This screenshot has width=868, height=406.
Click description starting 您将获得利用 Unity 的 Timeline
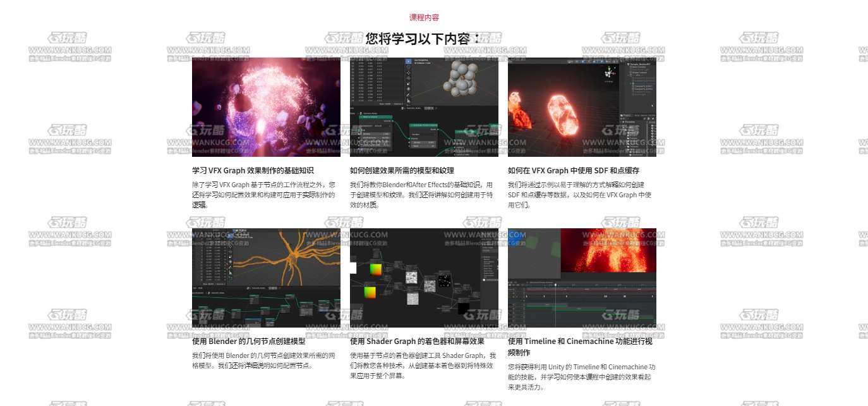click(582, 377)
